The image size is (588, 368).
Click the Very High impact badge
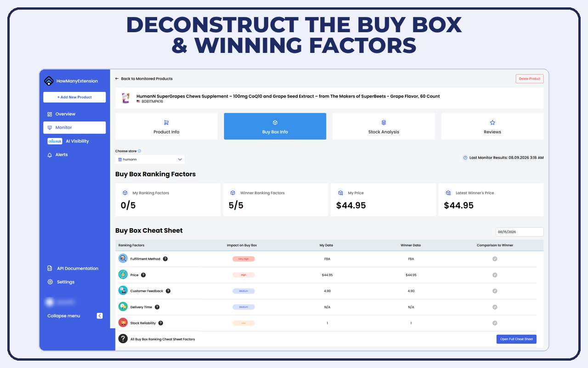(243, 259)
